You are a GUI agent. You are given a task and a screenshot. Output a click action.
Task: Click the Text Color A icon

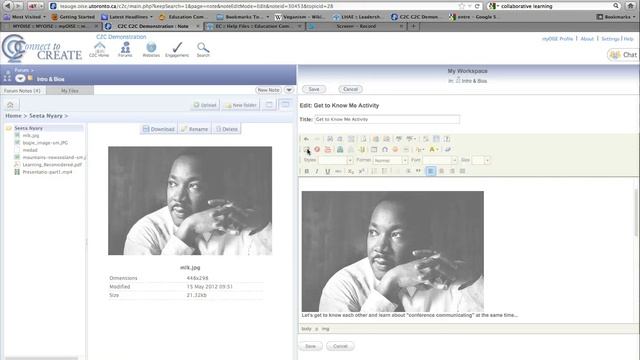pyautogui.click(x=433, y=150)
